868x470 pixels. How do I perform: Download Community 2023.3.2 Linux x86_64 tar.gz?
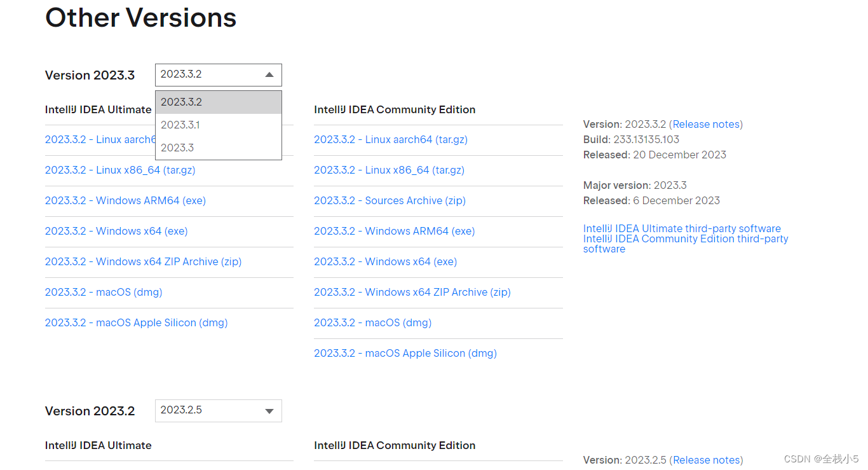[389, 170]
